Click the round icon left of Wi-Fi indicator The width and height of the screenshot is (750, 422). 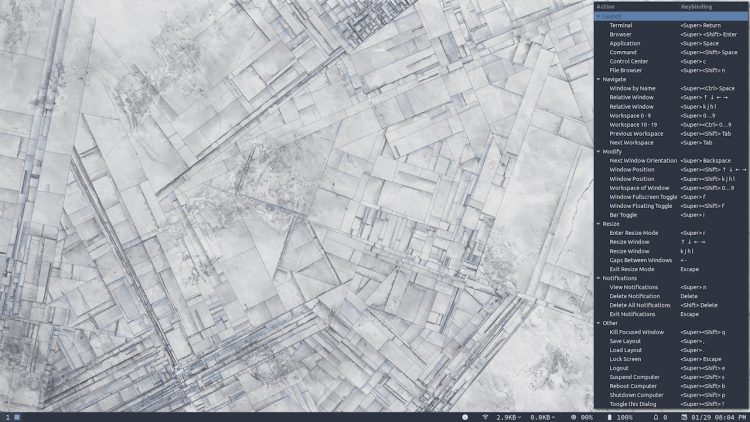(x=465, y=417)
